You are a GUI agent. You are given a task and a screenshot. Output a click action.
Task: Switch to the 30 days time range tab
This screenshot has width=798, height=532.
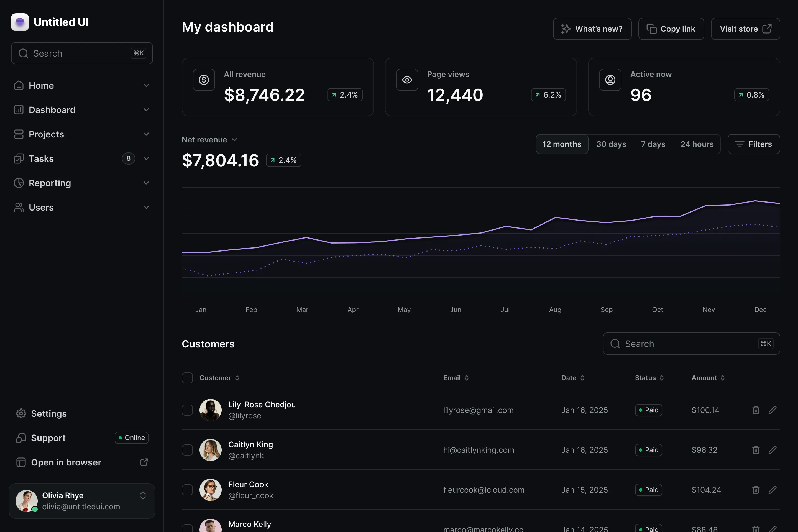[611, 144]
